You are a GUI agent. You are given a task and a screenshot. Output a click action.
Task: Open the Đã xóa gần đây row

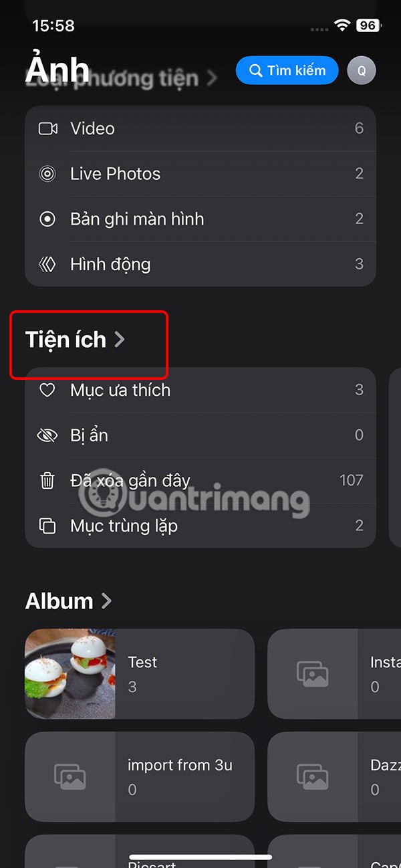click(x=200, y=480)
